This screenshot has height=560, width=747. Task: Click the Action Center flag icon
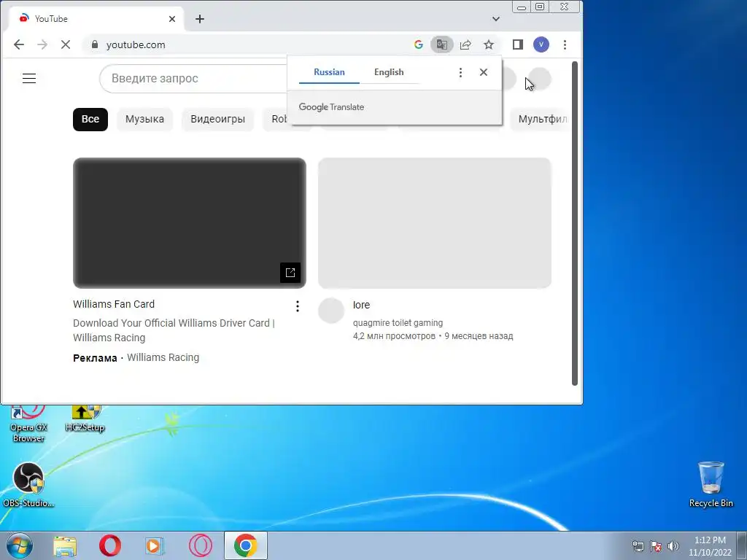656,546
